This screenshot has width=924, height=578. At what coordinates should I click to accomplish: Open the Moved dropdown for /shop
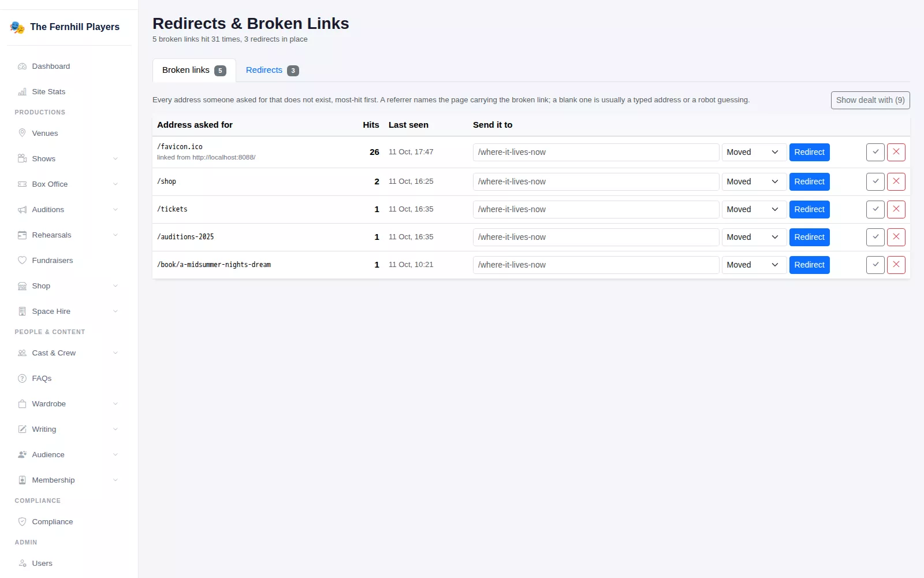tap(754, 181)
